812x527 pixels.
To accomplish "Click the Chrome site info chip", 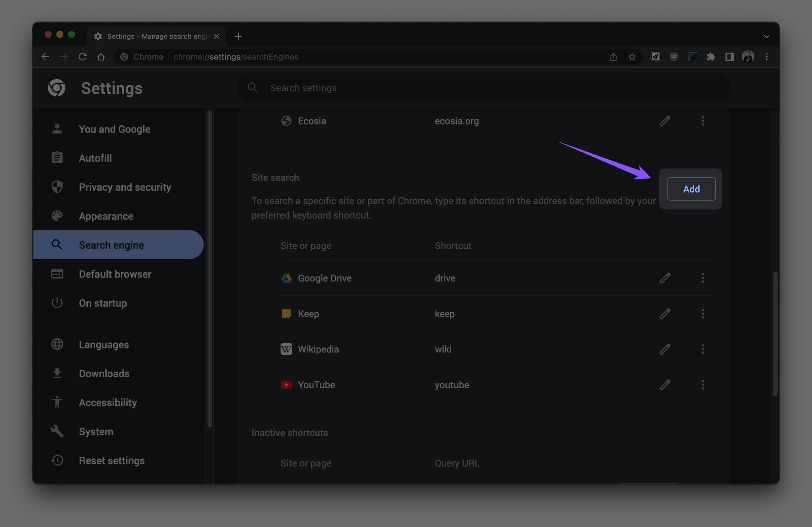I will coord(142,57).
